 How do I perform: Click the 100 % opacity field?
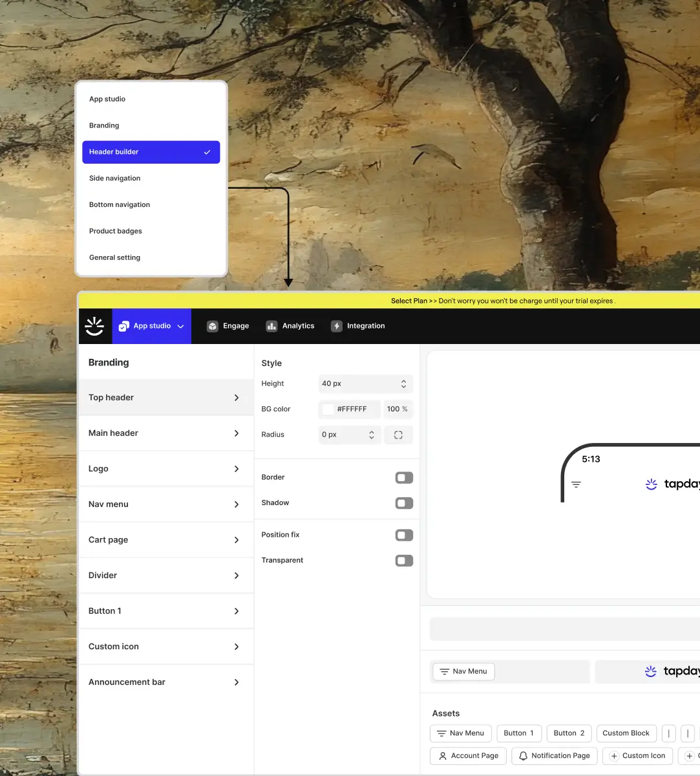tap(398, 409)
